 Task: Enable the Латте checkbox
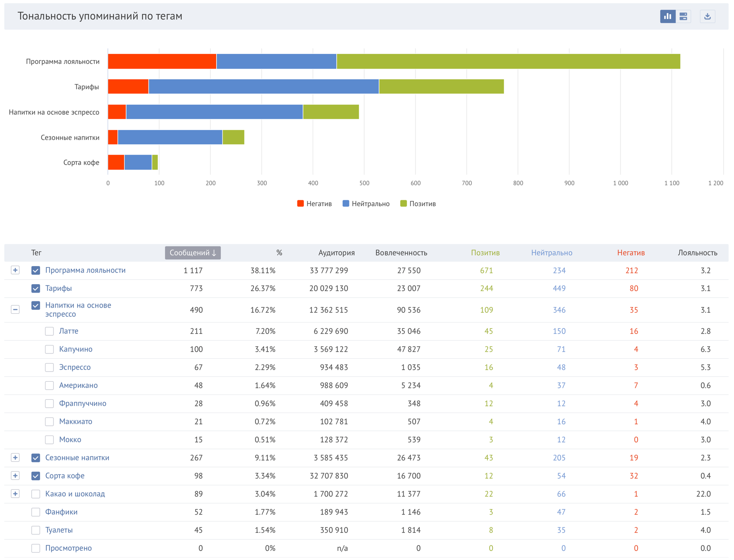[49, 331]
